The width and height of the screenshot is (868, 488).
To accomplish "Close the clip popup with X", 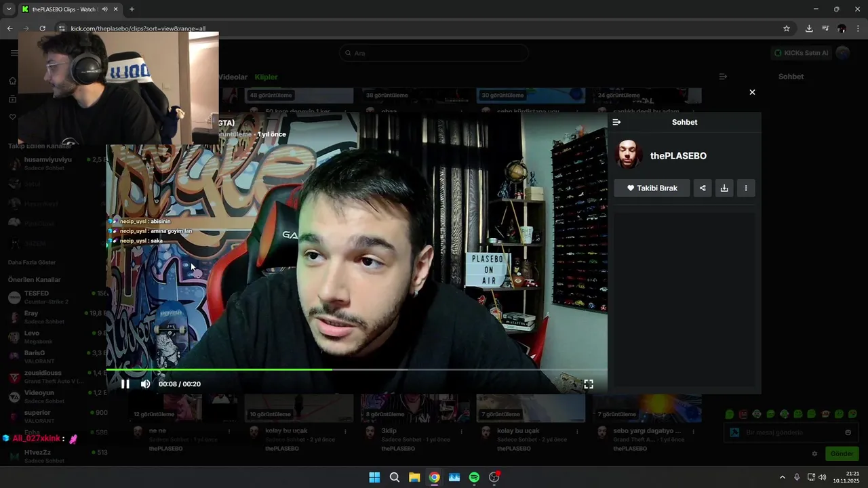I will point(752,92).
